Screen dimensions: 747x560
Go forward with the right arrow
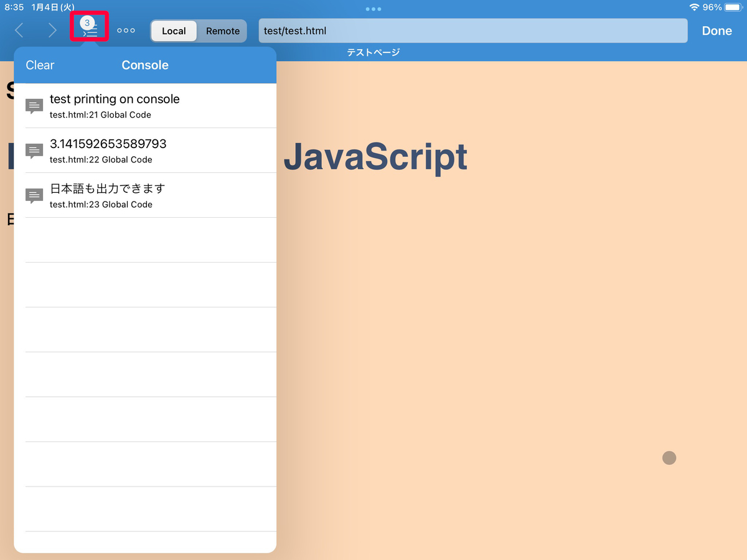click(52, 30)
